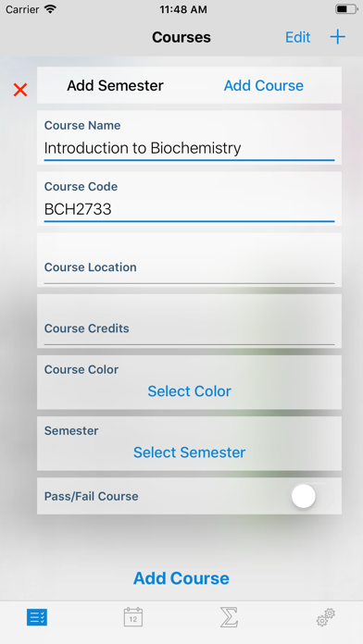Dismiss the form with the red X
Image resolution: width=363 pixels, height=644 pixels.
(x=20, y=90)
